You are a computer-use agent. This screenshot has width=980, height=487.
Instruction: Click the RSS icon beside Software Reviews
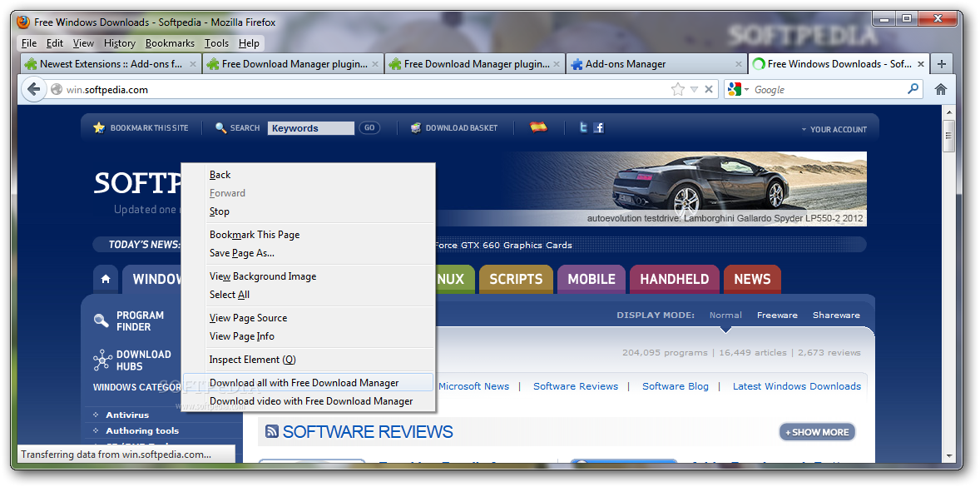272,431
